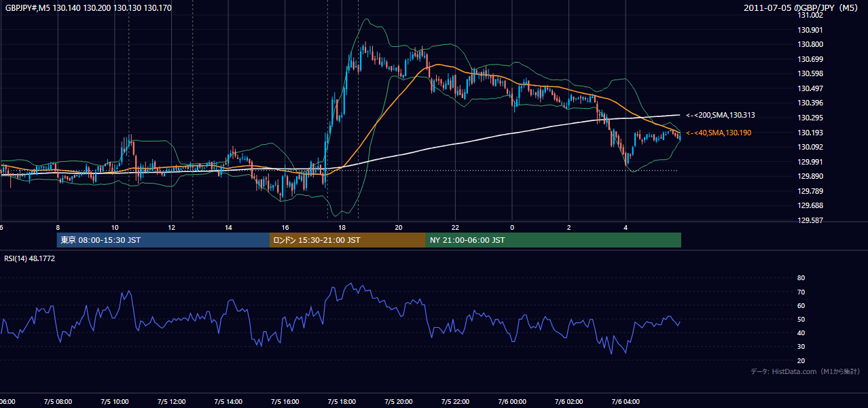
Task: Click the 7/5 14:00 date label
Action: tap(228, 402)
